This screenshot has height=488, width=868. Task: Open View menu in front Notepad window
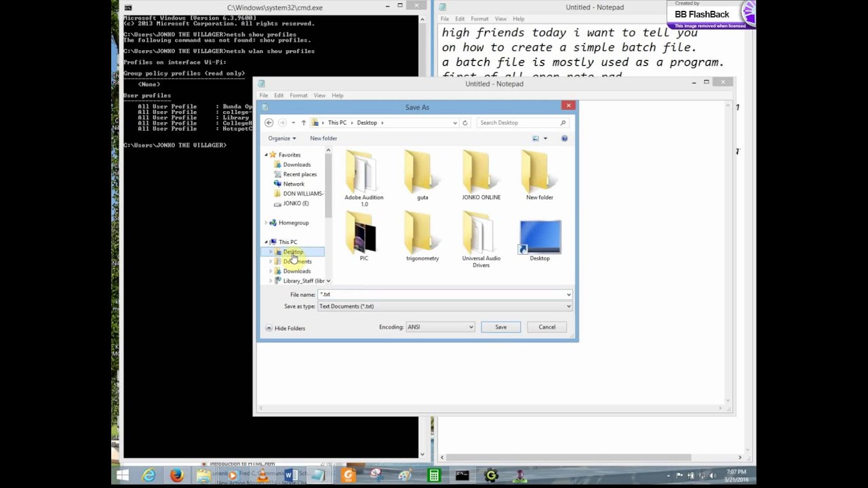tap(319, 96)
